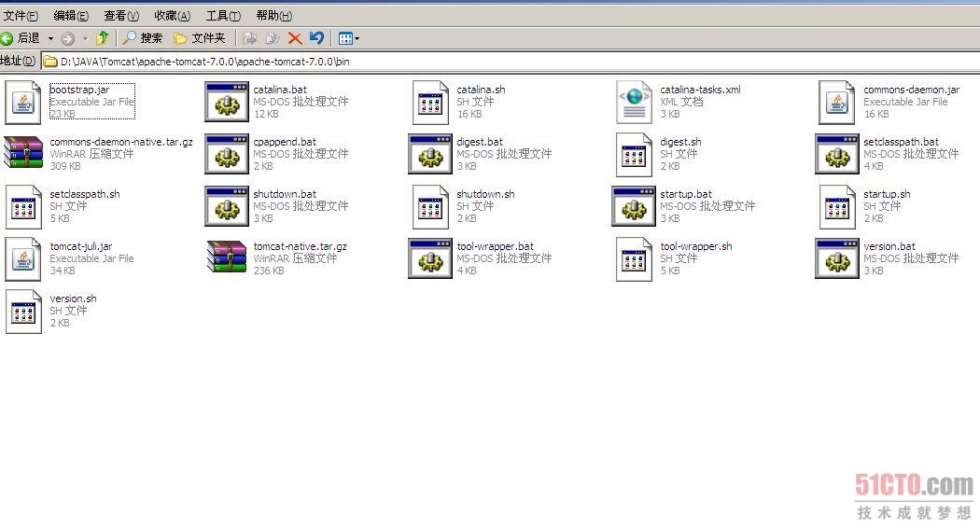Select the catalina-tasks.xml file icon

[x=634, y=102]
